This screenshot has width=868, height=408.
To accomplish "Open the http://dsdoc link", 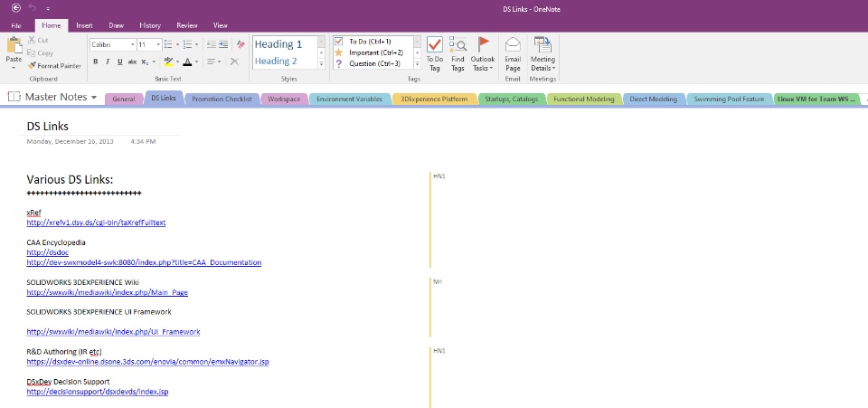I will (47, 252).
